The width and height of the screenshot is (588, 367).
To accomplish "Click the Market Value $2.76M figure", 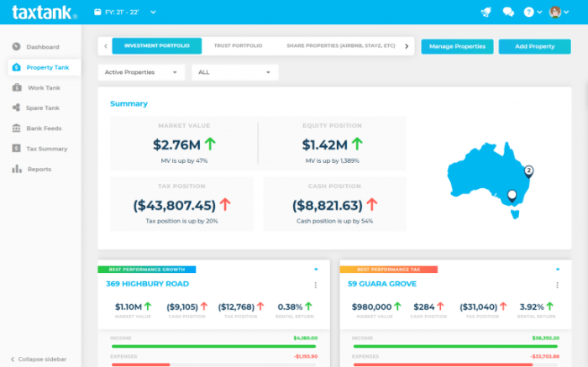I will pyautogui.click(x=176, y=144).
